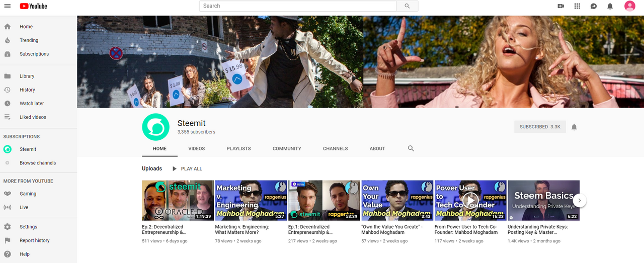Open the notifications bell in header
The height and width of the screenshot is (263, 644).
[x=610, y=6]
